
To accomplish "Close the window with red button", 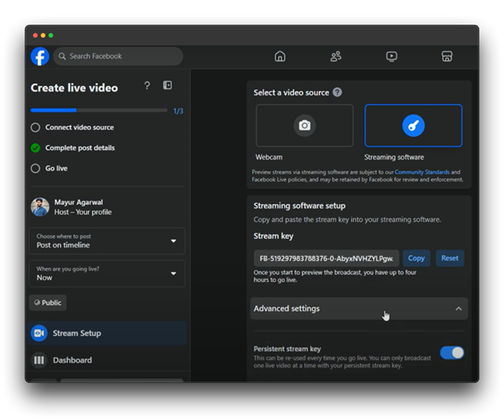I will (x=36, y=36).
